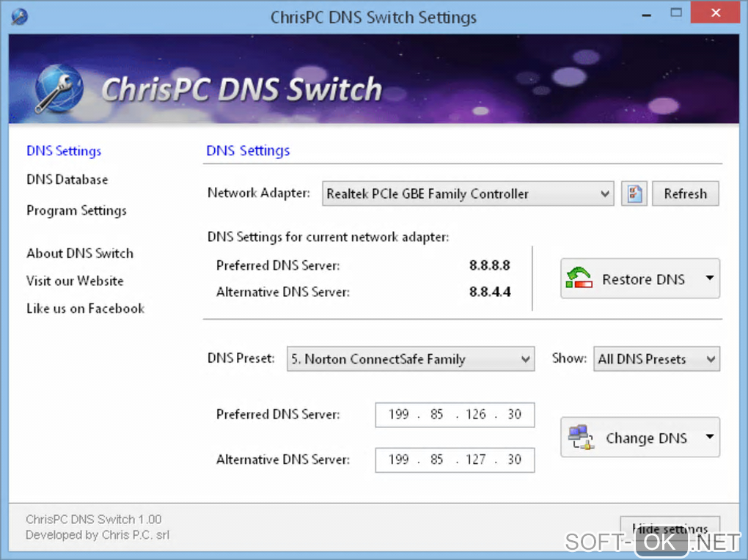The image size is (748, 560).
Task: Click the Hide settings button
Action: (x=670, y=528)
